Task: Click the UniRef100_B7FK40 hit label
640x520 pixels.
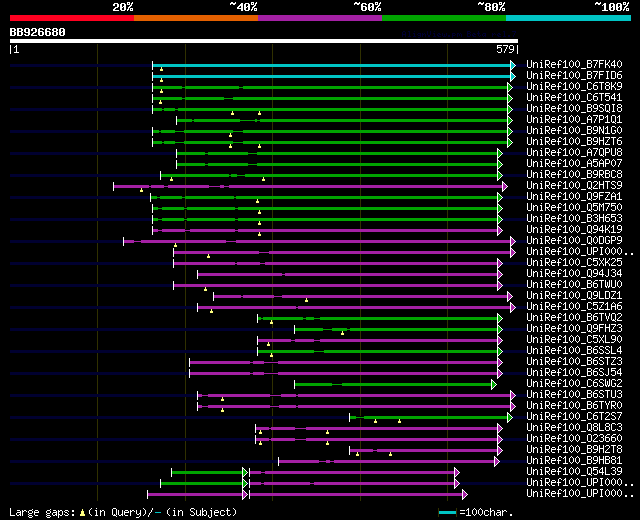Action: click(x=574, y=64)
